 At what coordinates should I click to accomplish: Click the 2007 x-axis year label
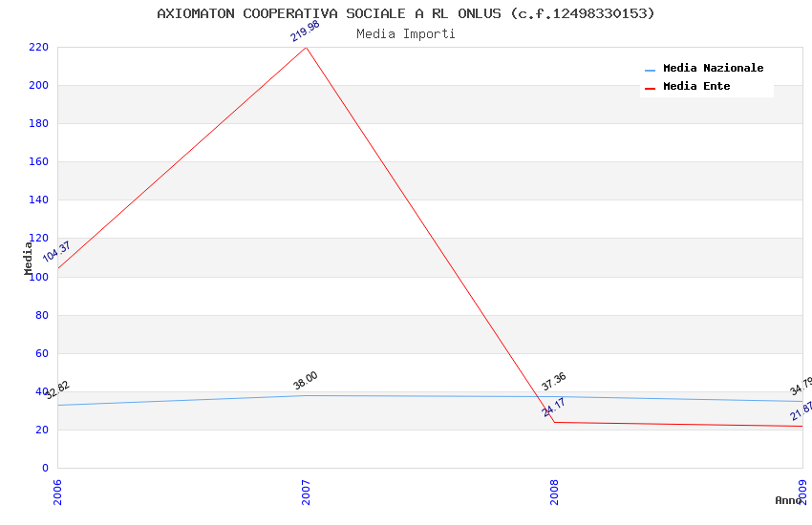coord(306,493)
